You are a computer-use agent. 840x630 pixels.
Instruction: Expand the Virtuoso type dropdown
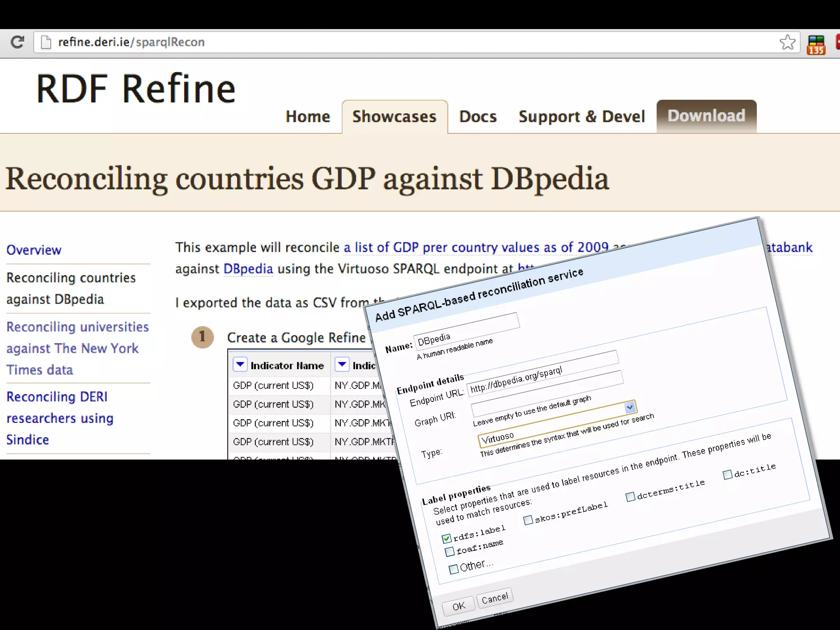(x=630, y=407)
